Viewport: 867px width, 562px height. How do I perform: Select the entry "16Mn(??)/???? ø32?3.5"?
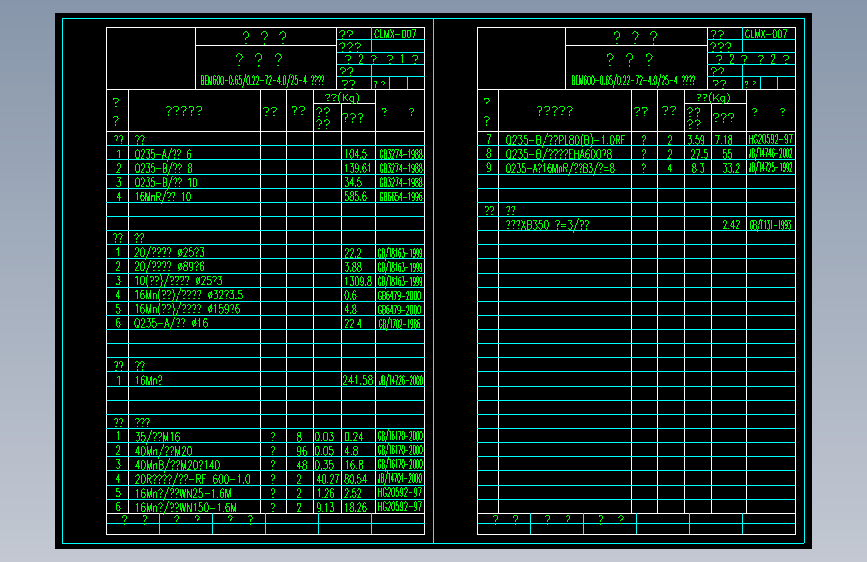click(x=189, y=295)
